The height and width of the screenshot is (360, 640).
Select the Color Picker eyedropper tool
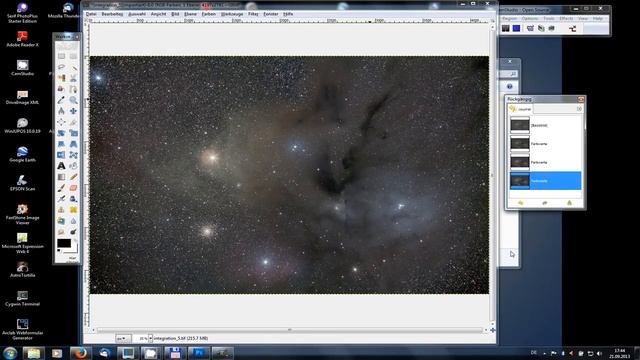pyautogui.click(x=61, y=100)
